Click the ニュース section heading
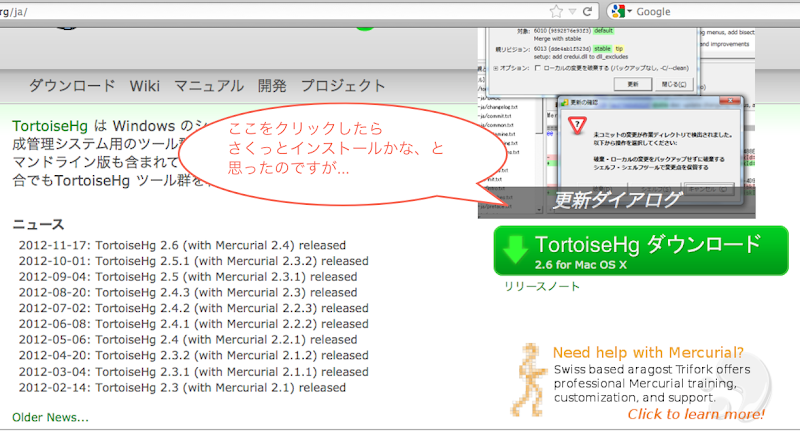This screenshot has height=431, width=800. click(x=38, y=224)
